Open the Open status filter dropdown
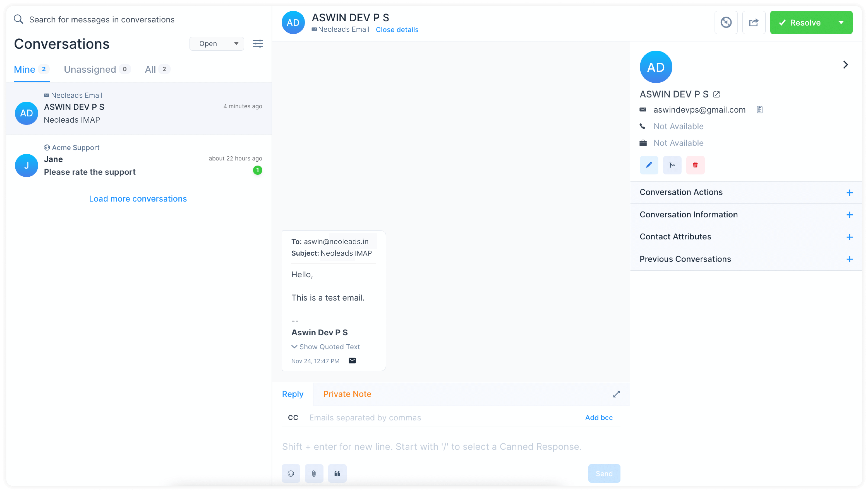This screenshot has height=492, width=868. (216, 44)
